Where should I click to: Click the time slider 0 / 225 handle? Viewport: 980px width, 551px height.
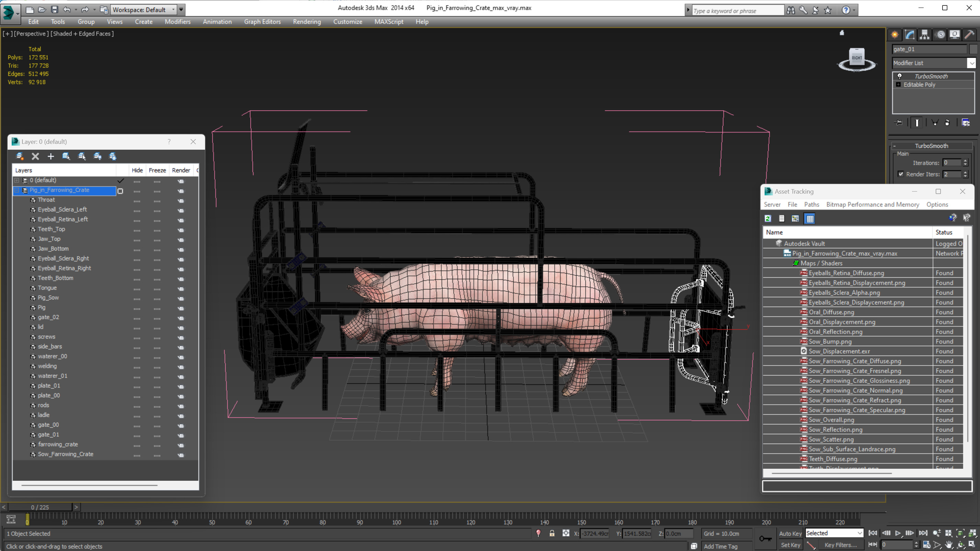40,507
